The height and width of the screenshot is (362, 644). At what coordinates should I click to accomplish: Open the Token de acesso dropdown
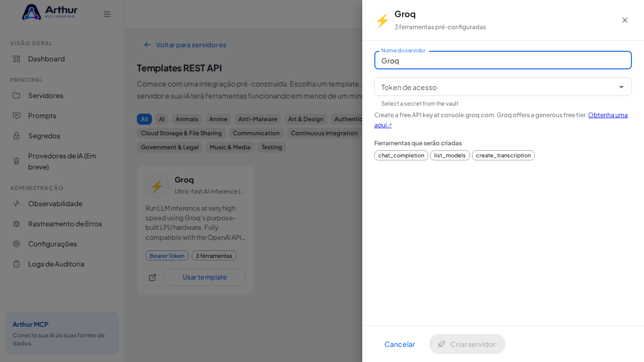click(x=503, y=87)
